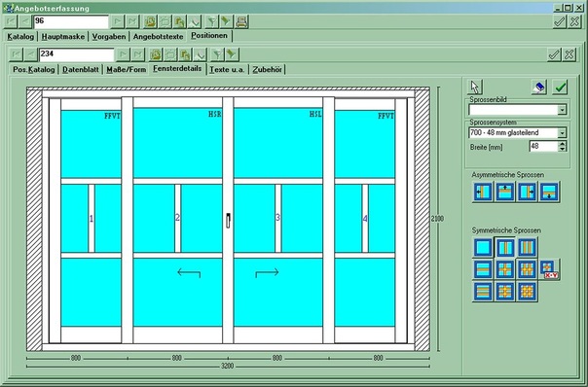This screenshot has width=588, height=387.
Task: Choose single cross symmetric muntin pattern
Action: (x=504, y=269)
